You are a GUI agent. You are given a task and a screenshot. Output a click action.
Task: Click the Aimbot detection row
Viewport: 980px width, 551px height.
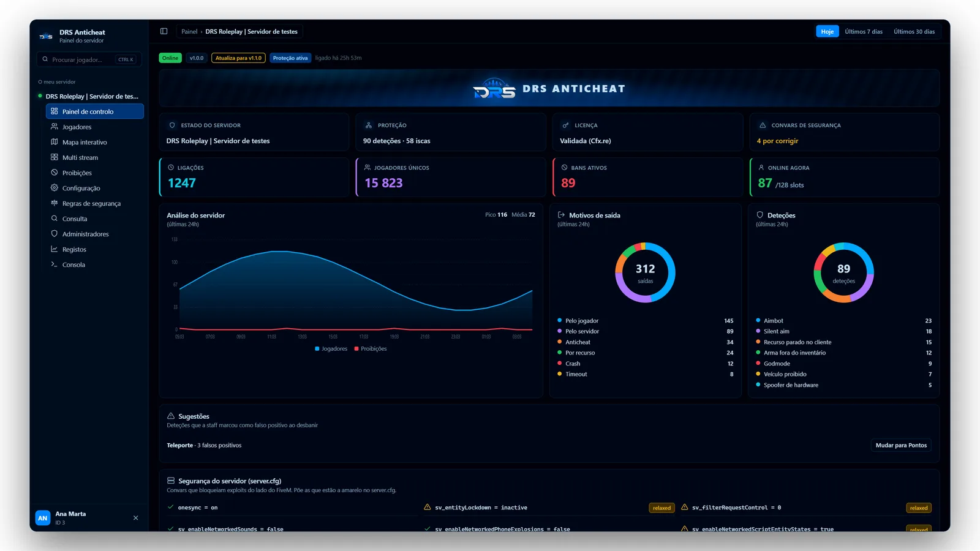[843, 321]
